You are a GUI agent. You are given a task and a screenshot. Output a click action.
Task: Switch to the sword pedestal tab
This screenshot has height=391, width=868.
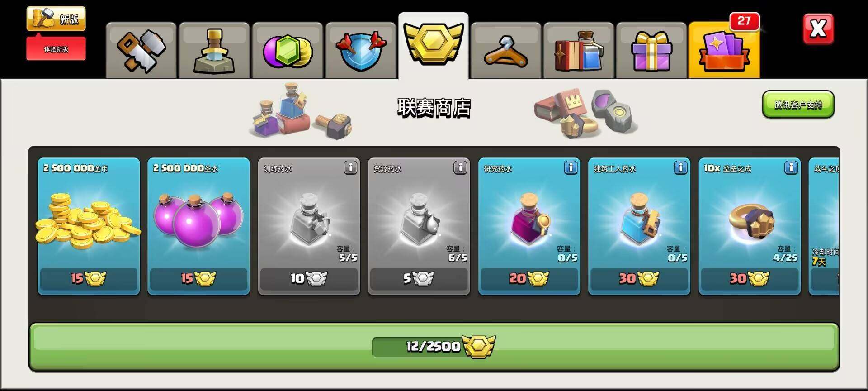(x=214, y=50)
